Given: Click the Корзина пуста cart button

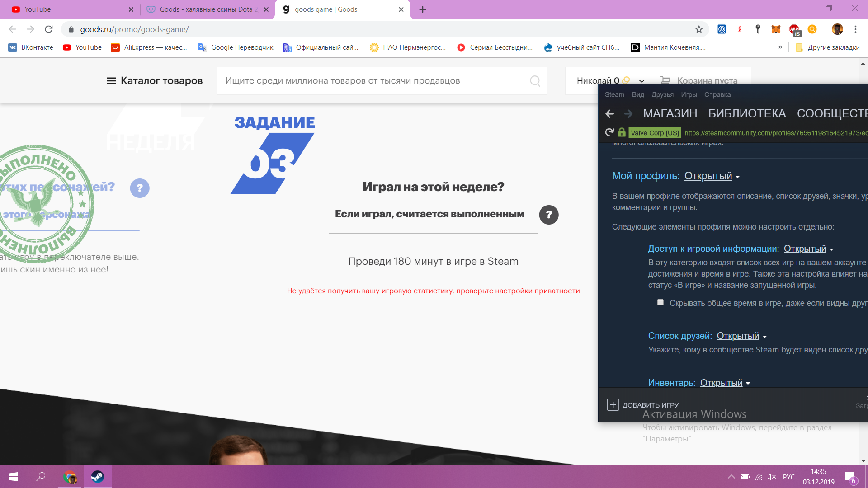Looking at the screenshot, I should click(699, 80).
